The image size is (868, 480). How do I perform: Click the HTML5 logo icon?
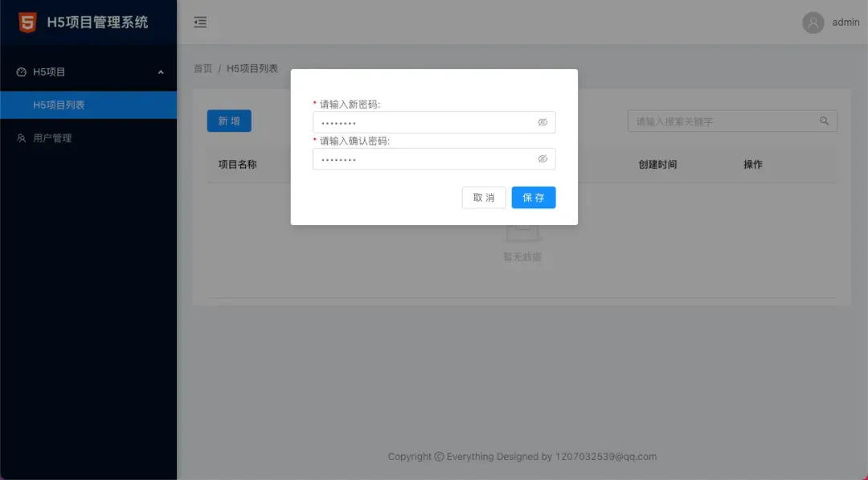(27, 23)
